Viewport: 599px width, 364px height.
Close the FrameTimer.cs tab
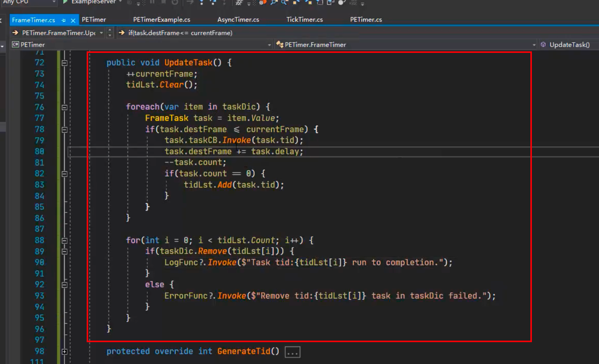tap(73, 20)
